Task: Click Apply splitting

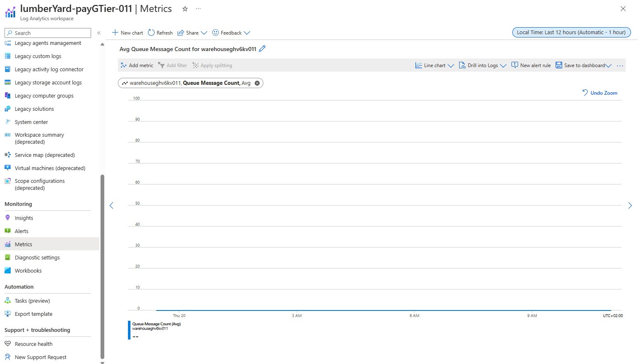Action: (x=212, y=65)
